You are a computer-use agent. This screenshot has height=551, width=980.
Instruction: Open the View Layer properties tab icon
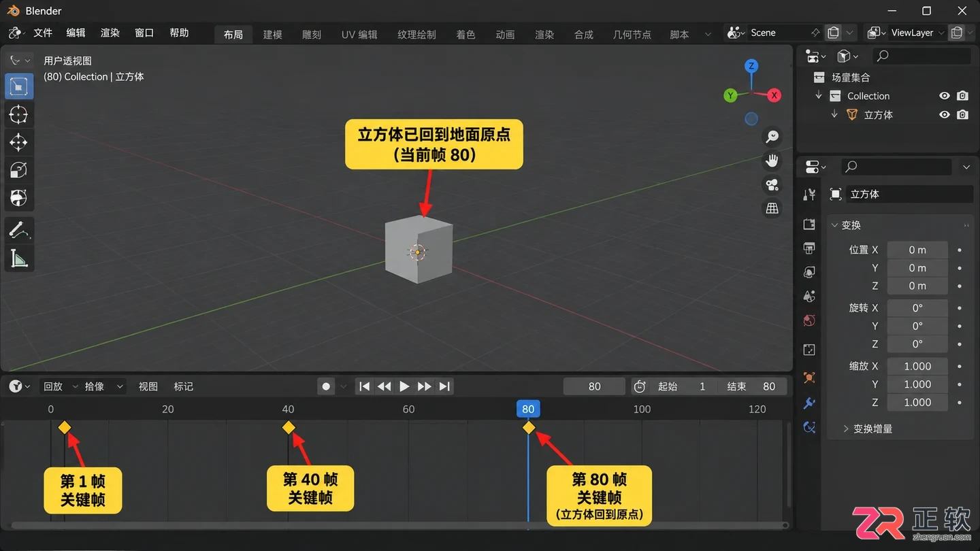(809, 272)
